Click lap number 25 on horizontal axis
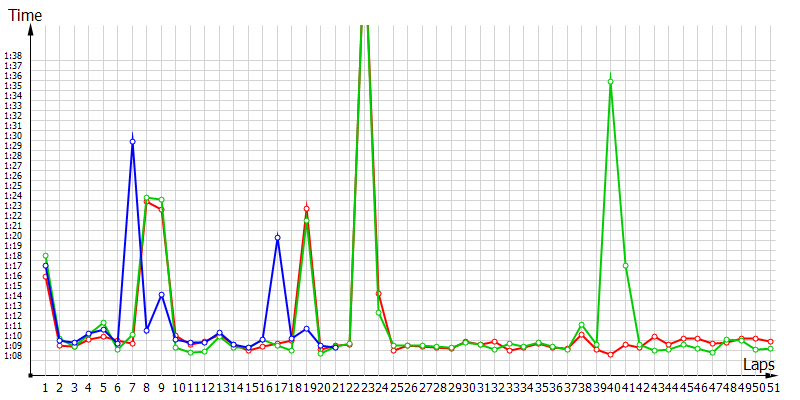 click(x=393, y=388)
